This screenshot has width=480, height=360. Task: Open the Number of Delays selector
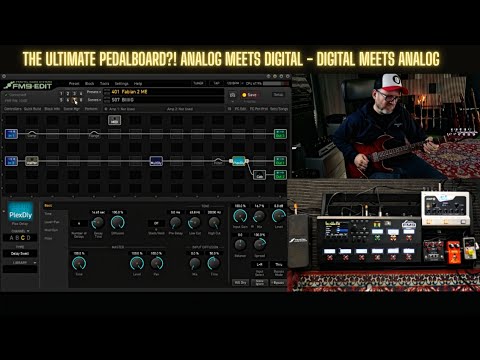tap(79, 223)
